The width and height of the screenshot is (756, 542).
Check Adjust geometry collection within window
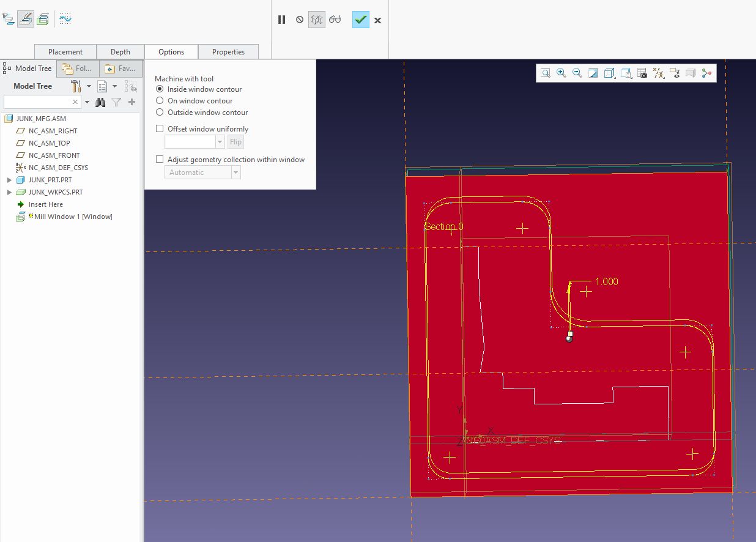[160, 159]
